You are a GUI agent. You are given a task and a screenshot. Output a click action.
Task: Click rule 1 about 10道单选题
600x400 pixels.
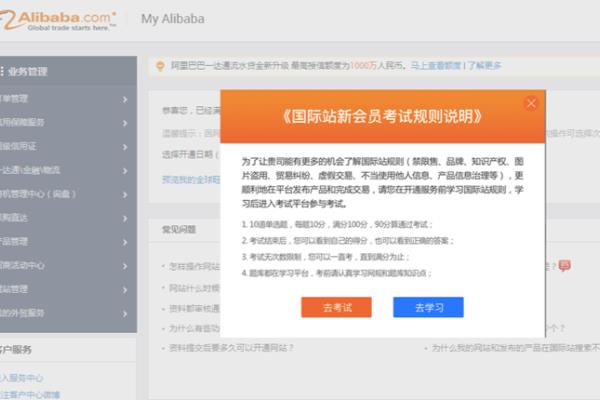pos(337,224)
